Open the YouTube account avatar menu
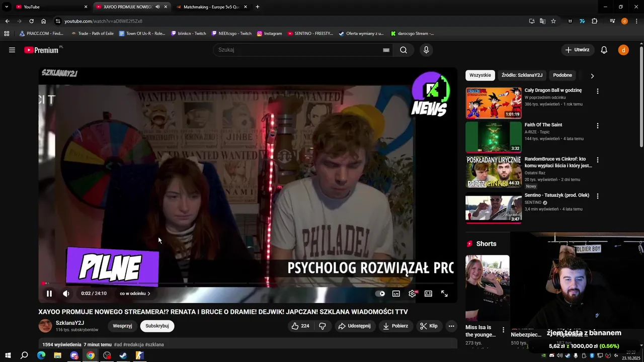The image size is (644, 362). click(623, 50)
